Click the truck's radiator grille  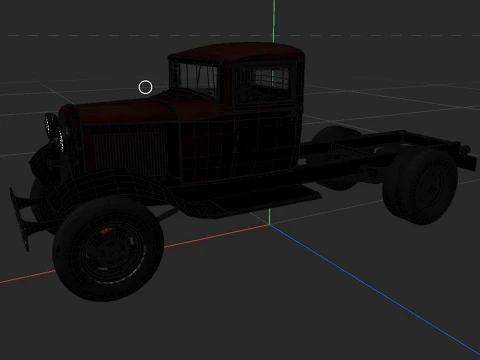130,154
